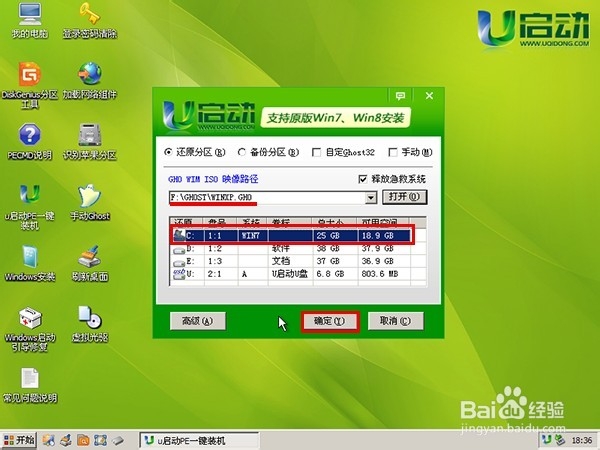This screenshot has height=450, width=600.
Task: Select the U: 2:1 U启动U盘 row
Action: pyautogui.click(x=298, y=274)
